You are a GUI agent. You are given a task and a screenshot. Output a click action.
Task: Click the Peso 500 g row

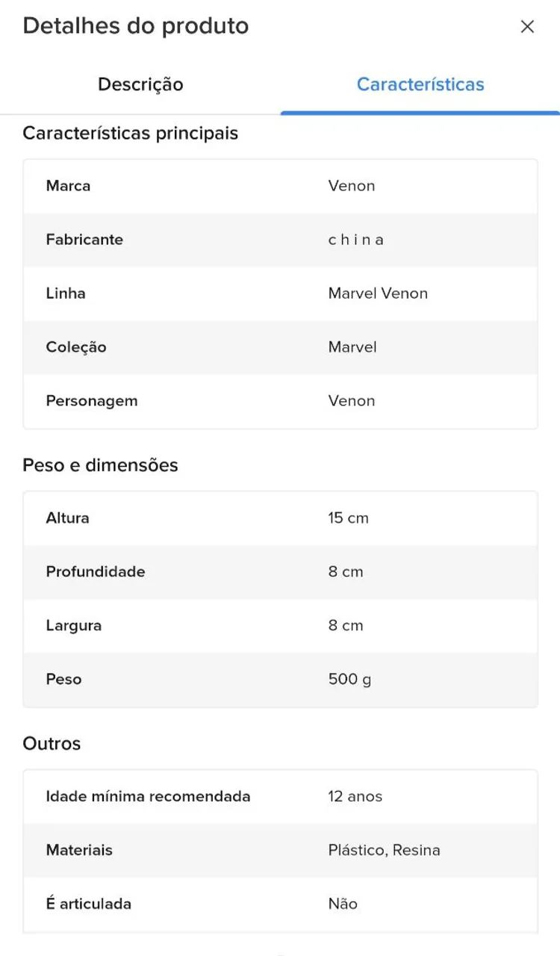281,680
